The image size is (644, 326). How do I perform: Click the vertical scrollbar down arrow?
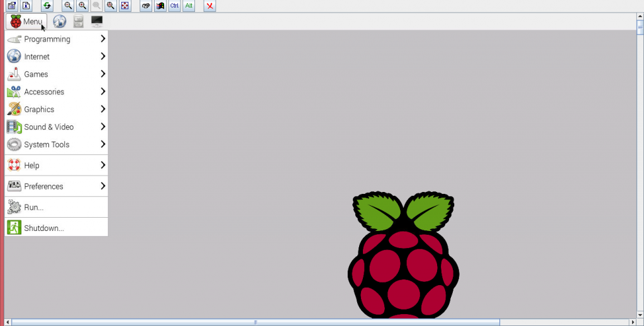[640, 315]
